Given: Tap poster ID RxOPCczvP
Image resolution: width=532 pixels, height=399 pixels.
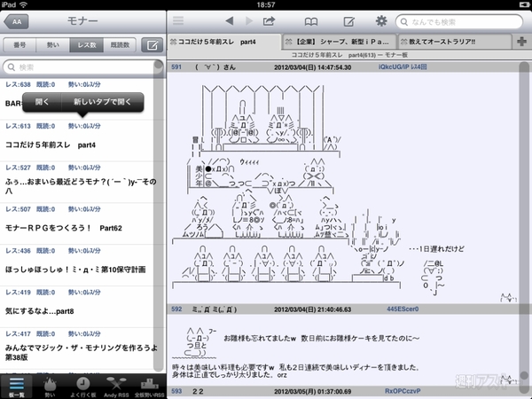Looking at the screenshot, I should point(403,391).
